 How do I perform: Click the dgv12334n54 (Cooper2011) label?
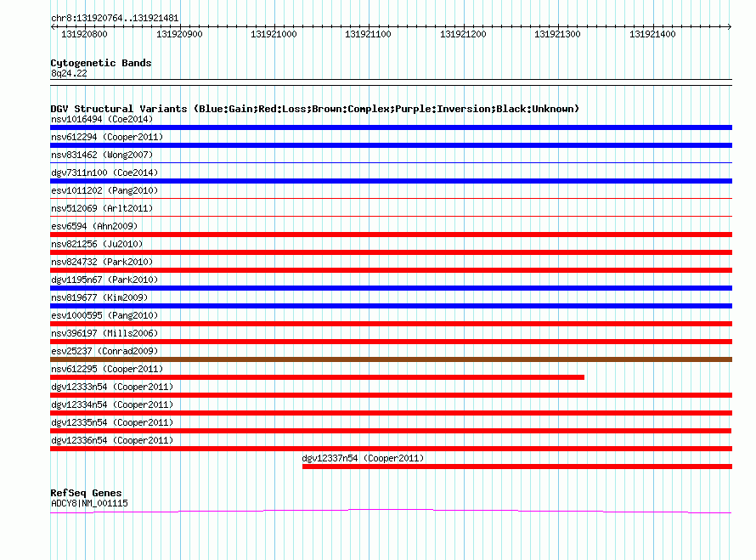click(x=112, y=404)
